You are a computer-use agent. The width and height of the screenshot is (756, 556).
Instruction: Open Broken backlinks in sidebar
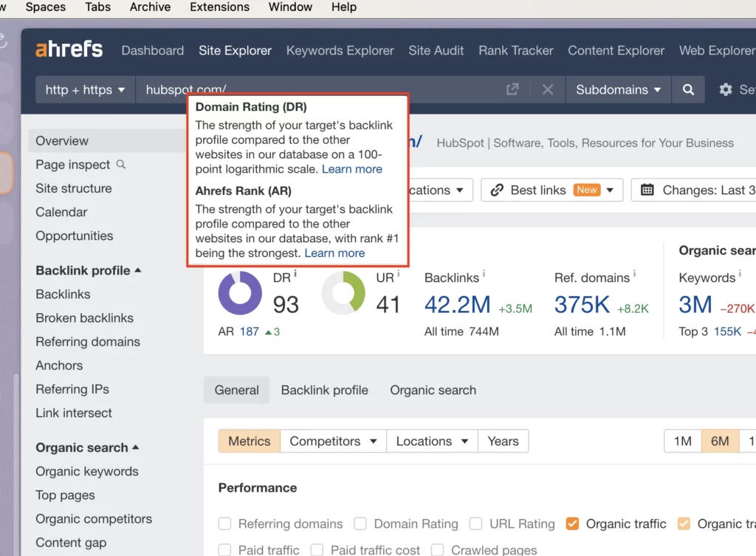(84, 318)
